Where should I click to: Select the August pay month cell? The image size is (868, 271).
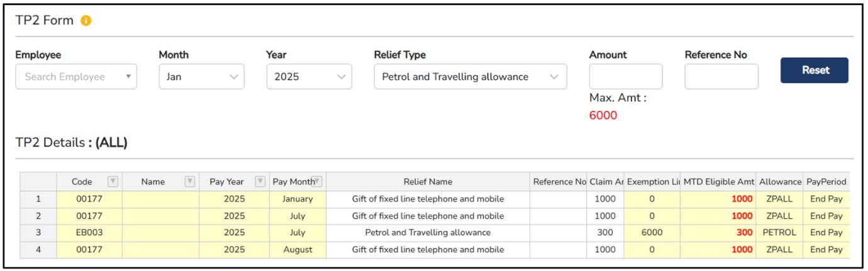click(298, 250)
